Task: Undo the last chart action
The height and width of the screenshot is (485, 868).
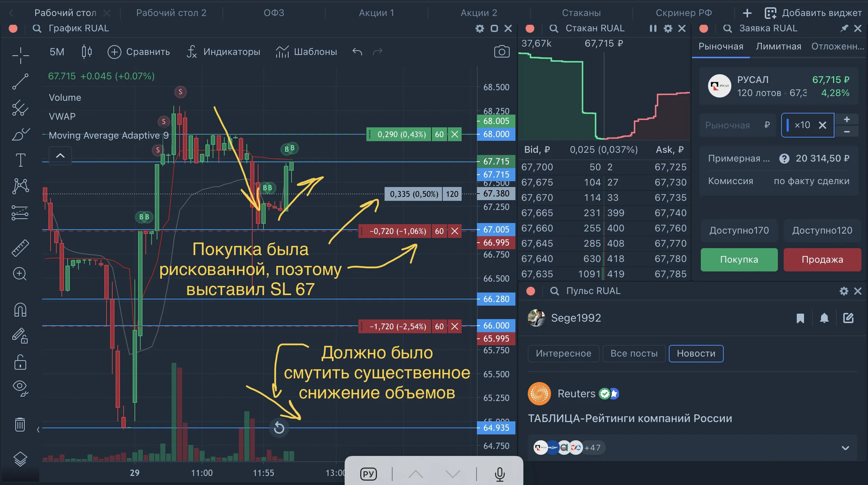Action: 357,52
